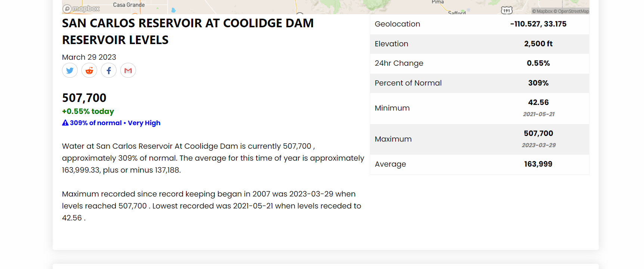Image resolution: width=644 pixels, height=269 pixels.
Task: Click the Casa Grande label on map
Action: [129, 5]
